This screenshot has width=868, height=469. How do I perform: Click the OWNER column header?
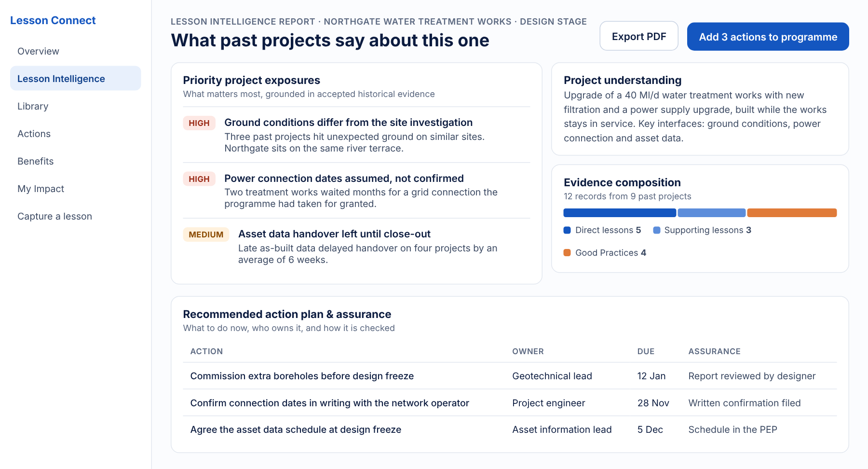tap(528, 351)
